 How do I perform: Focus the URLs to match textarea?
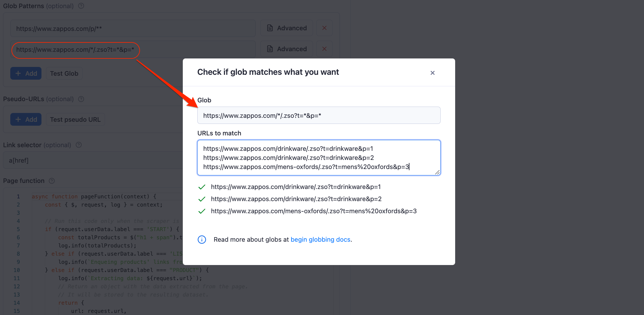(x=319, y=157)
